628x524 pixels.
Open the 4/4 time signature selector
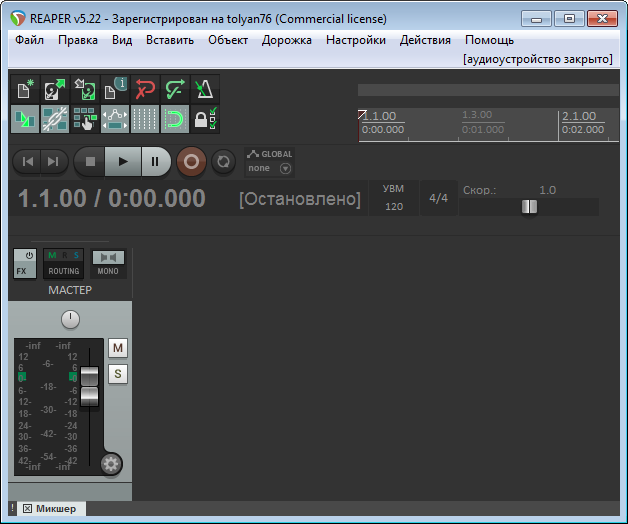(x=438, y=198)
